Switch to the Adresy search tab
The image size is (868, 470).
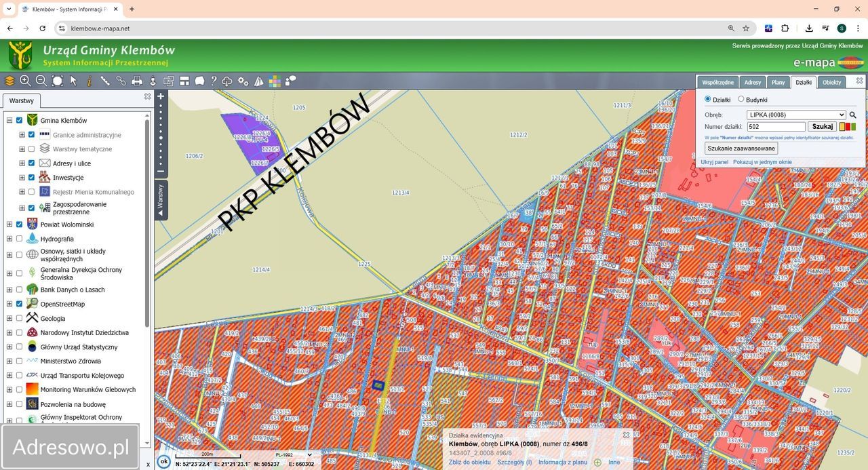point(752,82)
